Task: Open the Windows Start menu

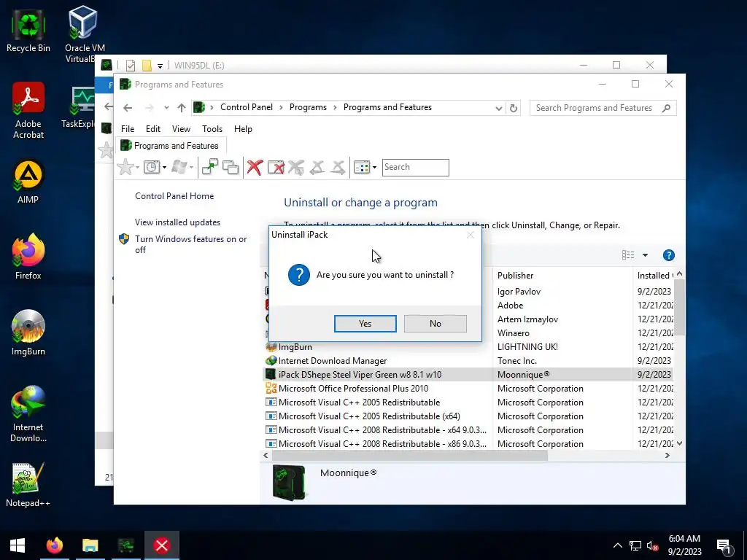Action: [18, 545]
